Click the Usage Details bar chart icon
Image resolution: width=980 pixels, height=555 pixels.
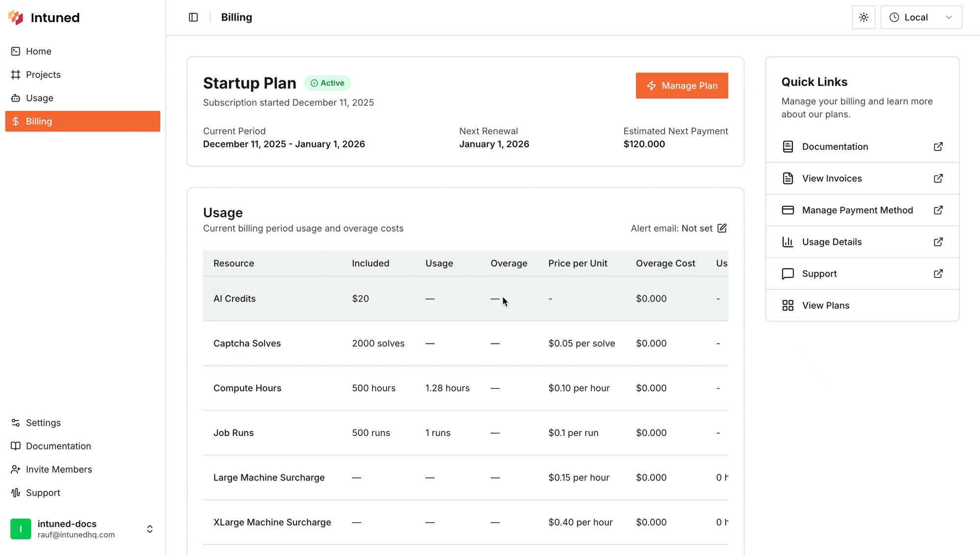pyautogui.click(x=787, y=242)
